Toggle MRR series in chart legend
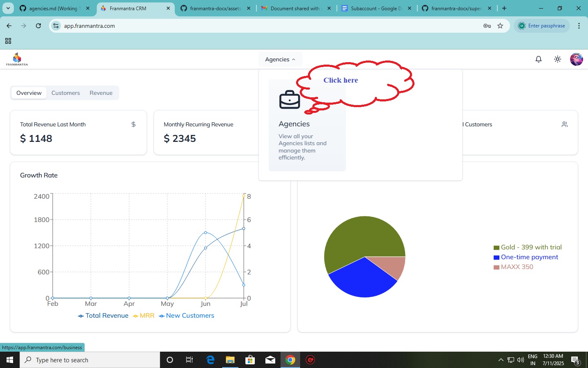 pyautogui.click(x=144, y=316)
